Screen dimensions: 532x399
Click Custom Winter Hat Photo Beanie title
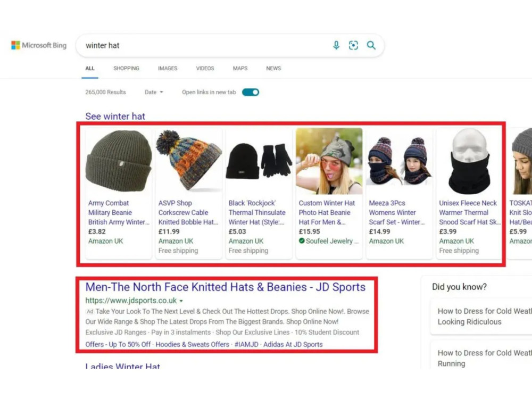(327, 212)
